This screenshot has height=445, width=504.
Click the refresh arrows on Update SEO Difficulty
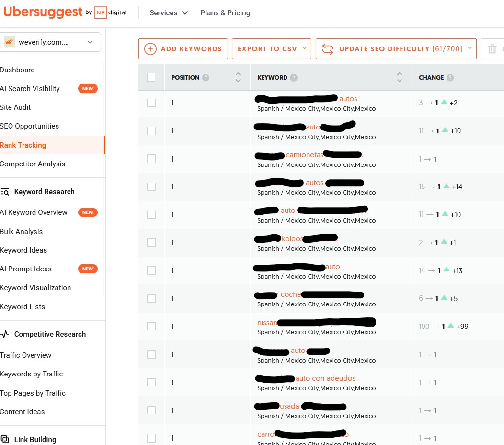(x=327, y=48)
